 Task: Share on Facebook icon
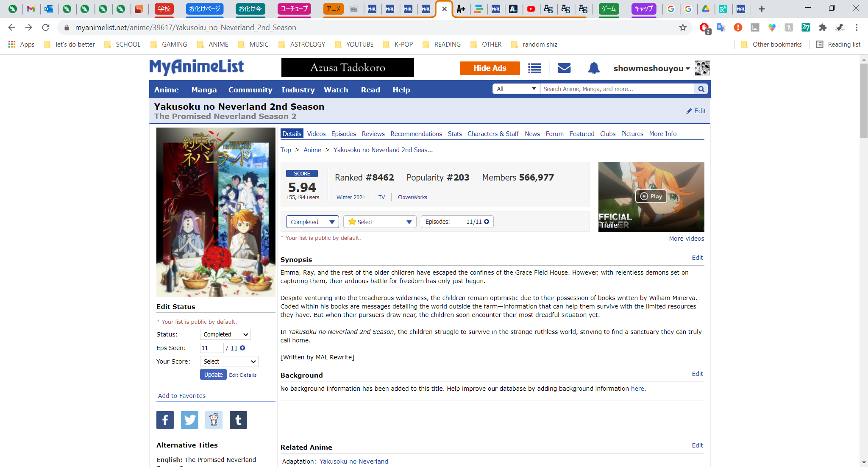coord(165,420)
